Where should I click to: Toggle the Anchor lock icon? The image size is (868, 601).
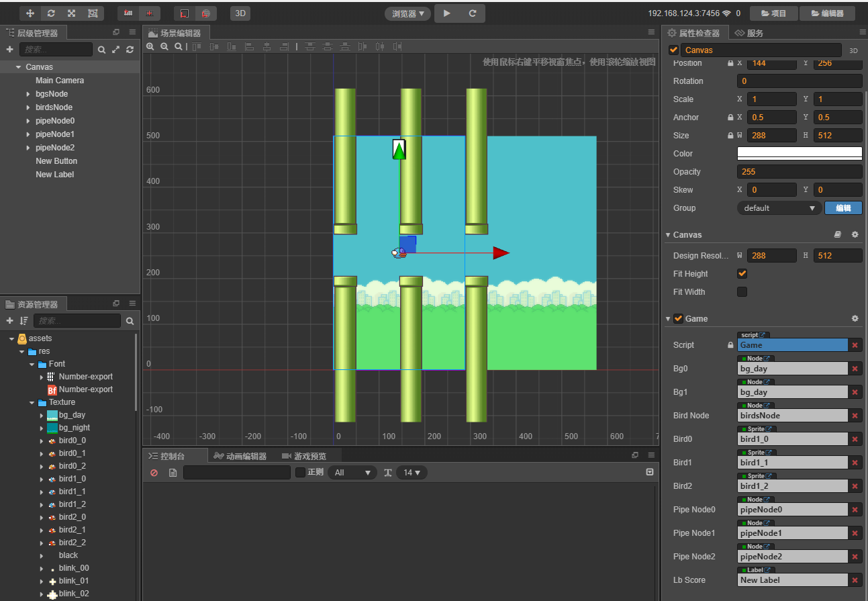pos(730,117)
